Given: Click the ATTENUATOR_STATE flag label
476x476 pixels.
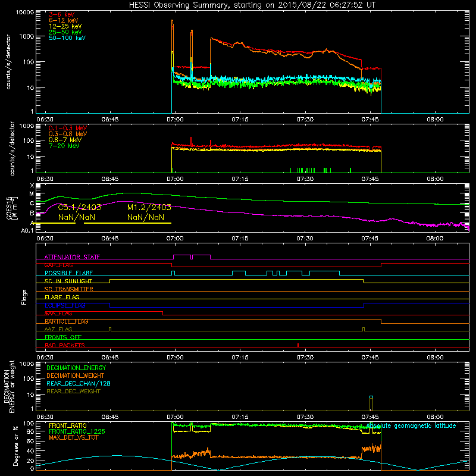Looking at the screenshot, I should (x=72, y=257).
